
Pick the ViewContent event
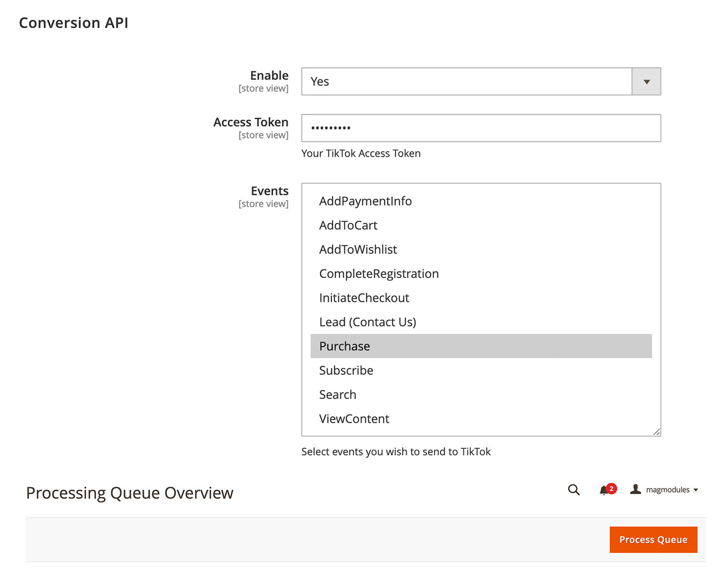pyautogui.click(x=354, y=418)
